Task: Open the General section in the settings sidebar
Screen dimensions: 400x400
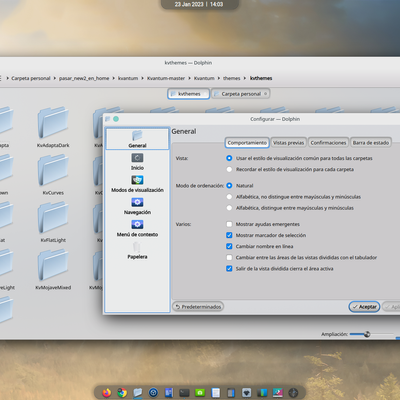Action: pos(137,139)
